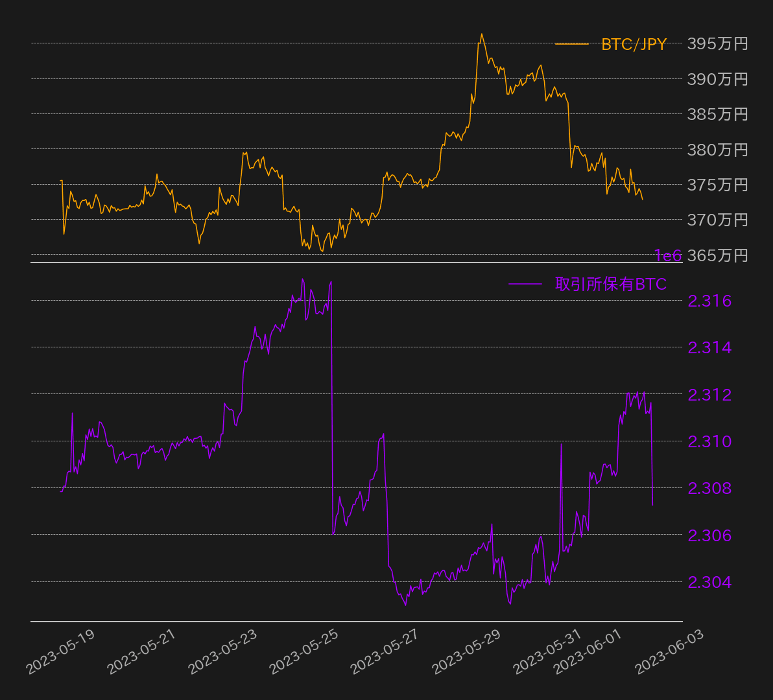This screenshot has height=700, width=773.
Task: Click the orange line swatch in the legend
Action: coord(571,44)
